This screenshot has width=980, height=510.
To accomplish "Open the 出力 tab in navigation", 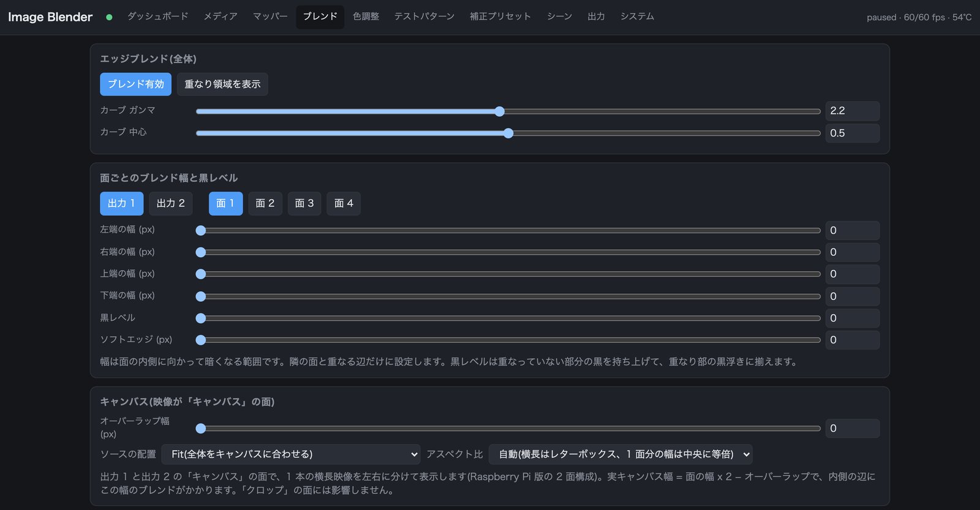I will 596,17.
